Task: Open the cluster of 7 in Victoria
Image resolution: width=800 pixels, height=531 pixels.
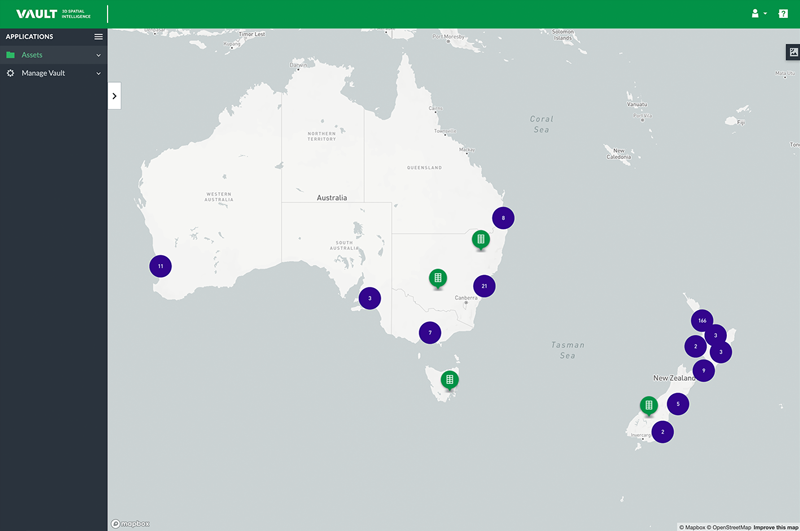Action: coord(430,332)
